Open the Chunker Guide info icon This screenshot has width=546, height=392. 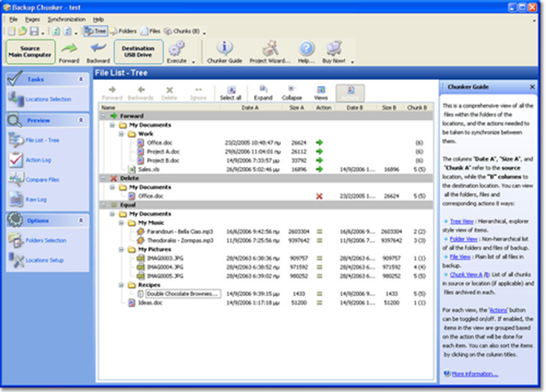pyautogui.click(x=226, y=47)
